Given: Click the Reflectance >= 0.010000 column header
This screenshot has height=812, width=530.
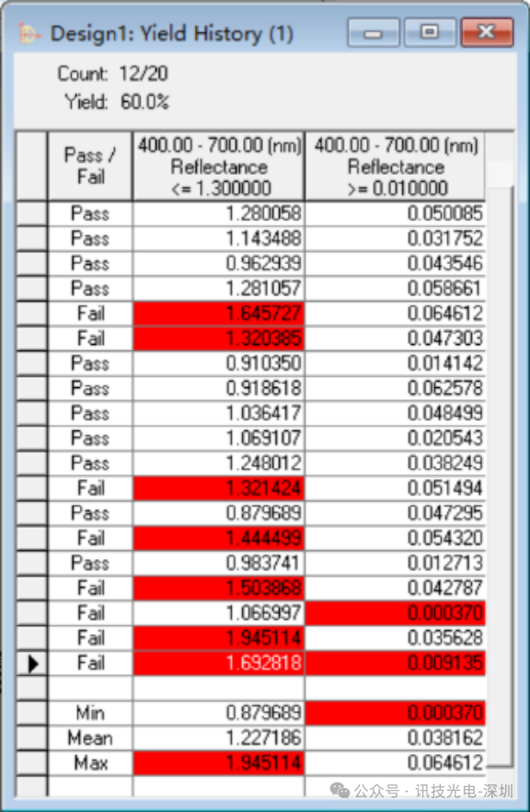Looking at the screenshot, I should pos(396,166).
